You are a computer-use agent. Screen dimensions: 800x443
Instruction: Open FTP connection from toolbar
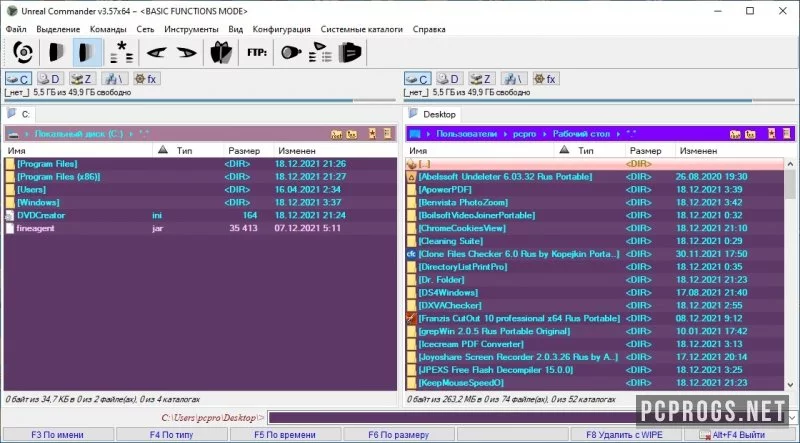click(257, 52)
